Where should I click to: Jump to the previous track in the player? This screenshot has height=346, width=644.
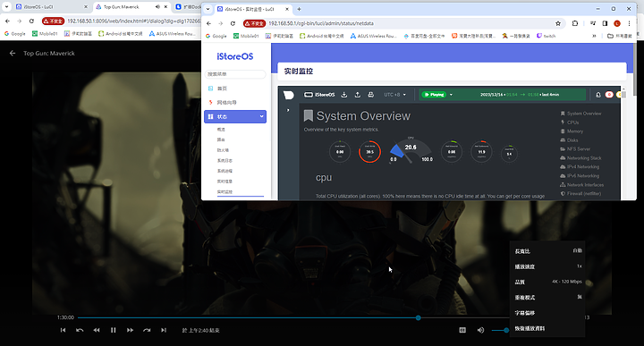click(x=63, y=330)
